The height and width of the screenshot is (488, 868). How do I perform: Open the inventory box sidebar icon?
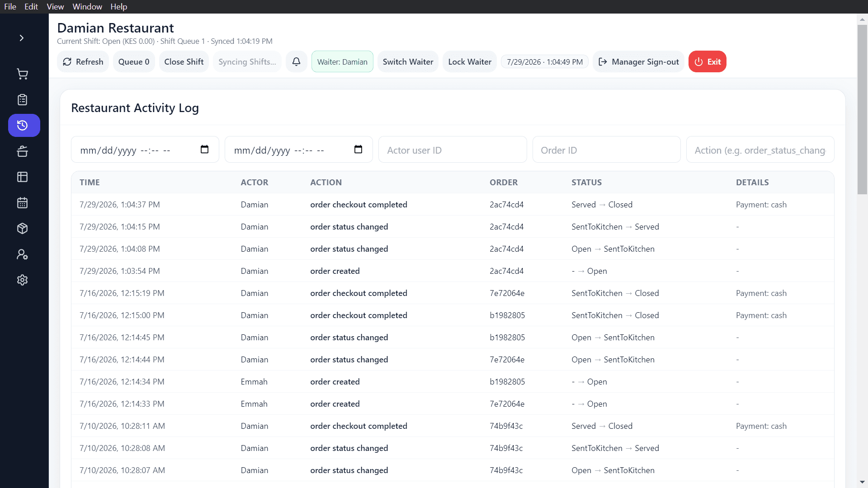23,228
